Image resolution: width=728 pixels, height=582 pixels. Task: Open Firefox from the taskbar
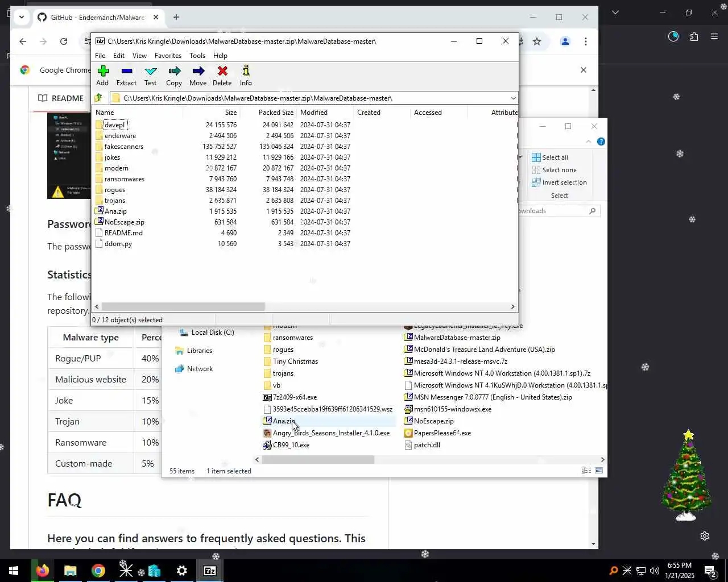(x=43, y=571)
